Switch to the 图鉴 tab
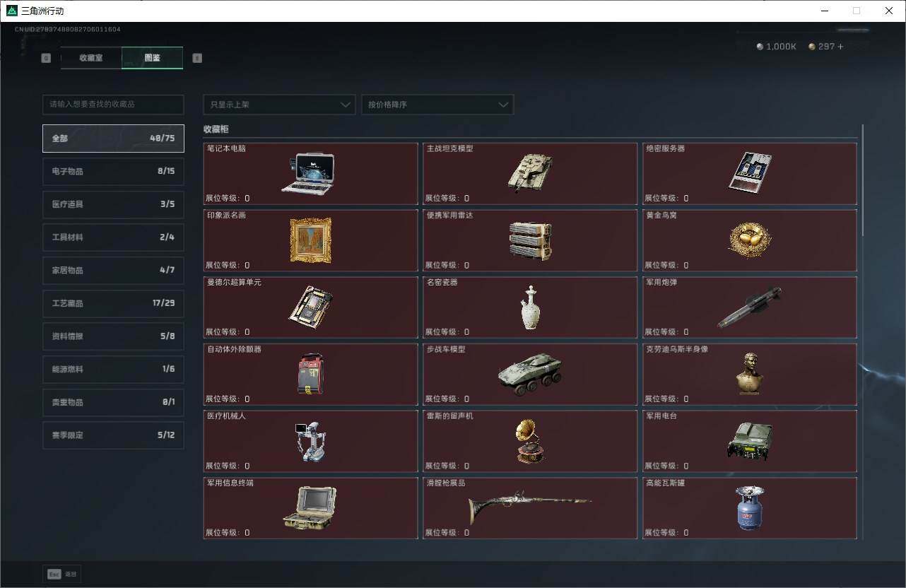906x588 pixels. click(152, 58)
